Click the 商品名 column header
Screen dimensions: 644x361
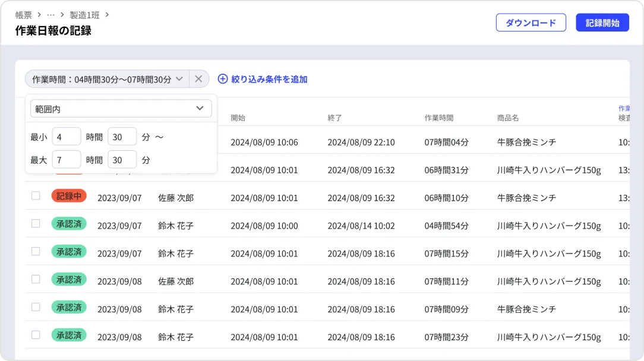508,118
